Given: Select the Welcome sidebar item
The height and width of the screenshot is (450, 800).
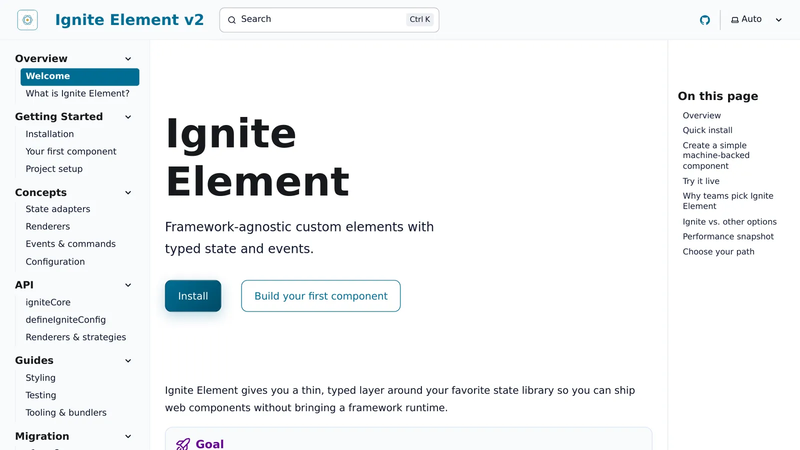Looking at the screenshot, I should coord(80,77).
